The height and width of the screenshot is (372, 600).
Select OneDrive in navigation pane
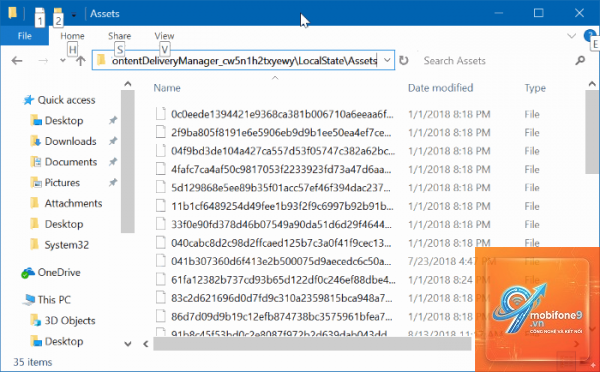click(59, 273)
